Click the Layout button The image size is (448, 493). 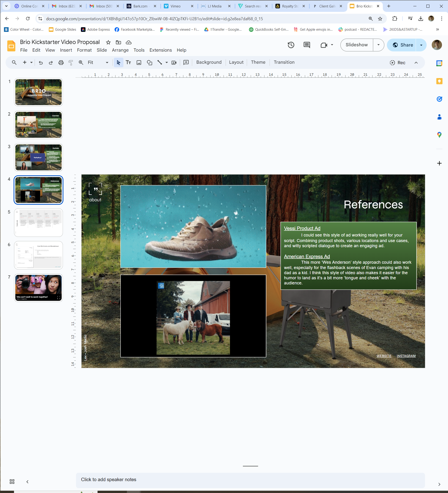coord(236,62)
